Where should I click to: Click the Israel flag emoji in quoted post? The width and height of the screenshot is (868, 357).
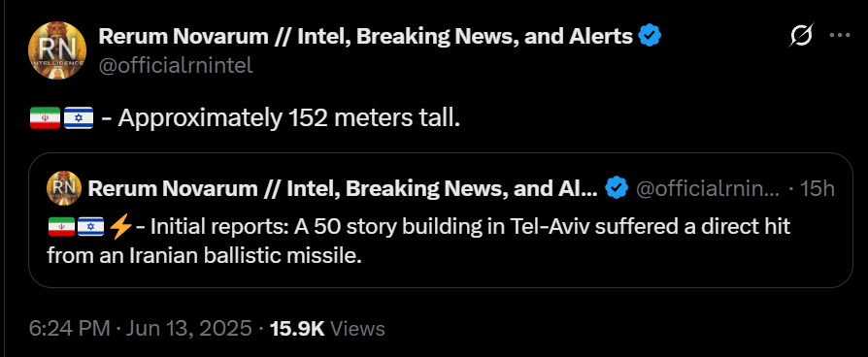tap(91, 227)
